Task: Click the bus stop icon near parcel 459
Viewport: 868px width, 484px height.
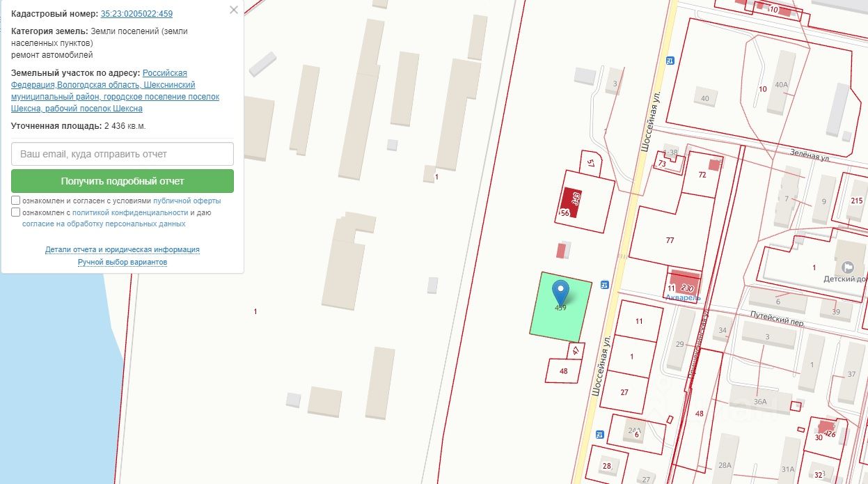Action: (604, 285)
